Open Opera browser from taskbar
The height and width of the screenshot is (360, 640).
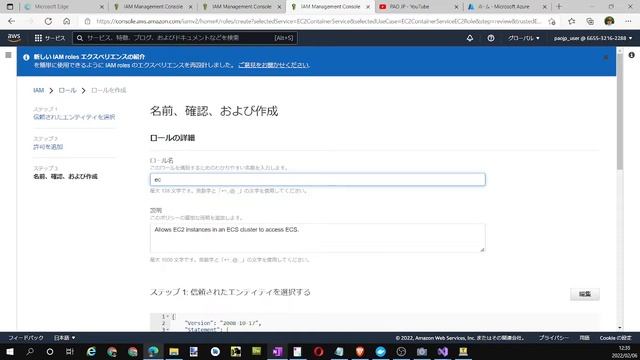(x=319, y=351)
